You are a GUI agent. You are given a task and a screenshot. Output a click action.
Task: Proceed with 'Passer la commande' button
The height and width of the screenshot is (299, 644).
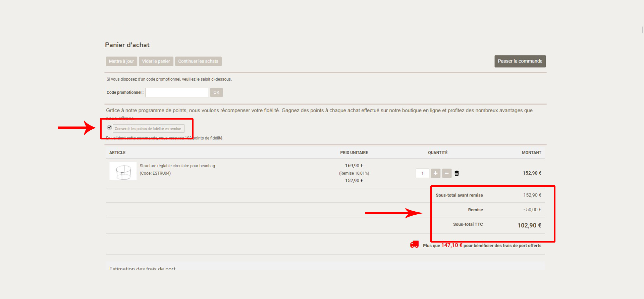click(520, 61)
